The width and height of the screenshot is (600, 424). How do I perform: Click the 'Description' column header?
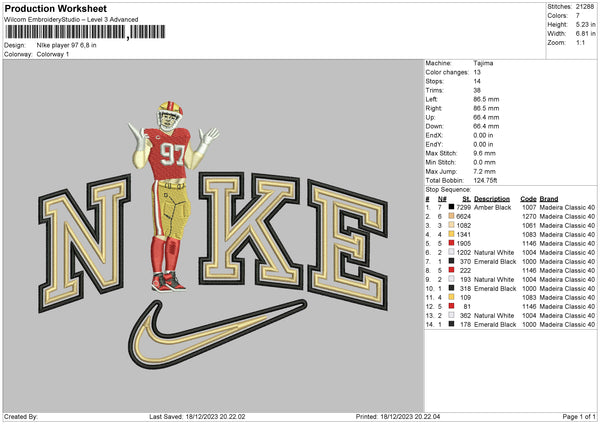[492, 199]
